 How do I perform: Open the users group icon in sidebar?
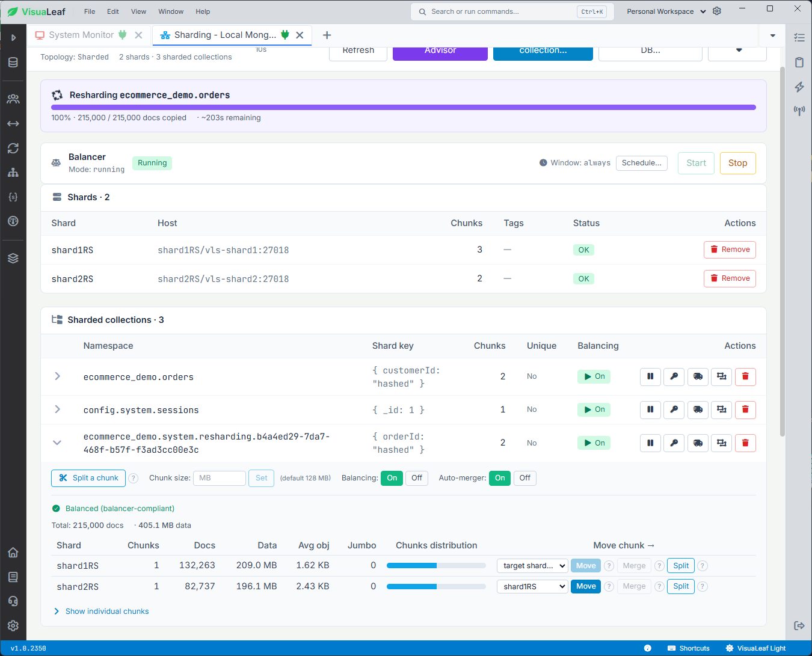point(13,99)
